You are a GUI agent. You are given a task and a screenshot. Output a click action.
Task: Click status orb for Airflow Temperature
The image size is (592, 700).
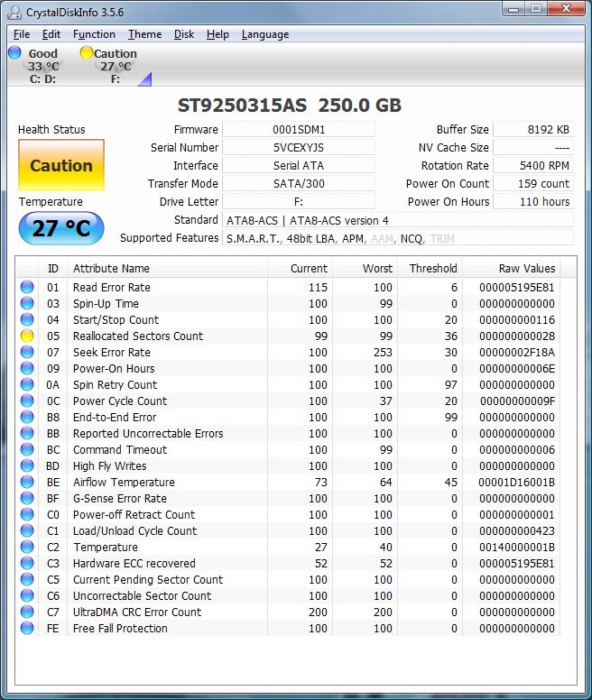pyautogui.click(x=27, y=482)
